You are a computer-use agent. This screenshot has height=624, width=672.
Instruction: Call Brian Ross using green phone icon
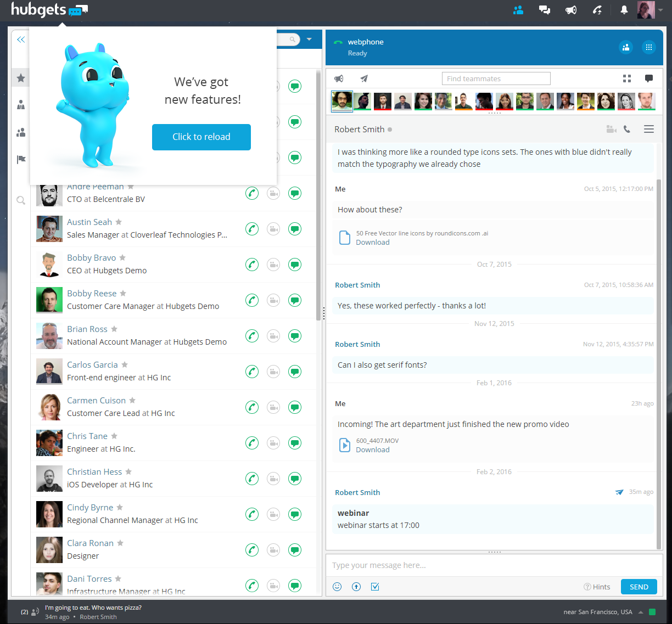coord(252,336)
